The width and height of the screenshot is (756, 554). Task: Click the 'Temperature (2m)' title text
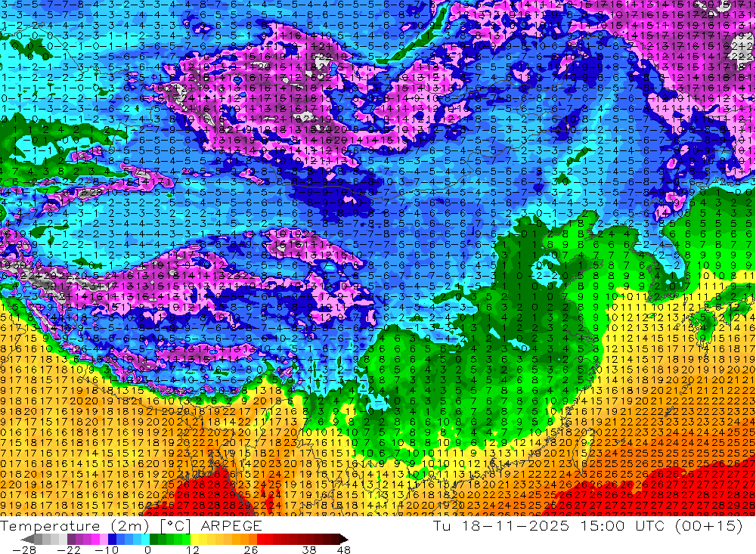[x=75, y=526]
